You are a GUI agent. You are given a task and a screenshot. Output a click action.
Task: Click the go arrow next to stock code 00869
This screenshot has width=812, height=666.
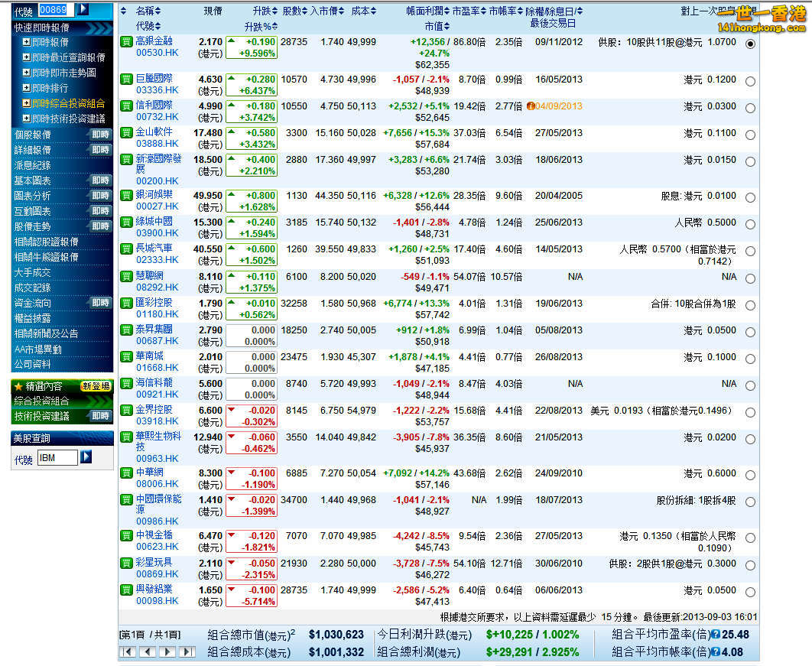coord(83,9)
